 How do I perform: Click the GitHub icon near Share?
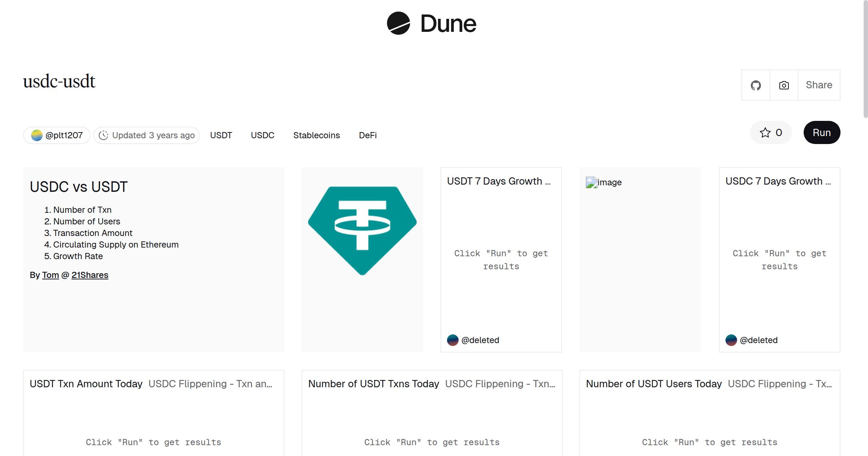pyautogui.click(x=756, y=85)
